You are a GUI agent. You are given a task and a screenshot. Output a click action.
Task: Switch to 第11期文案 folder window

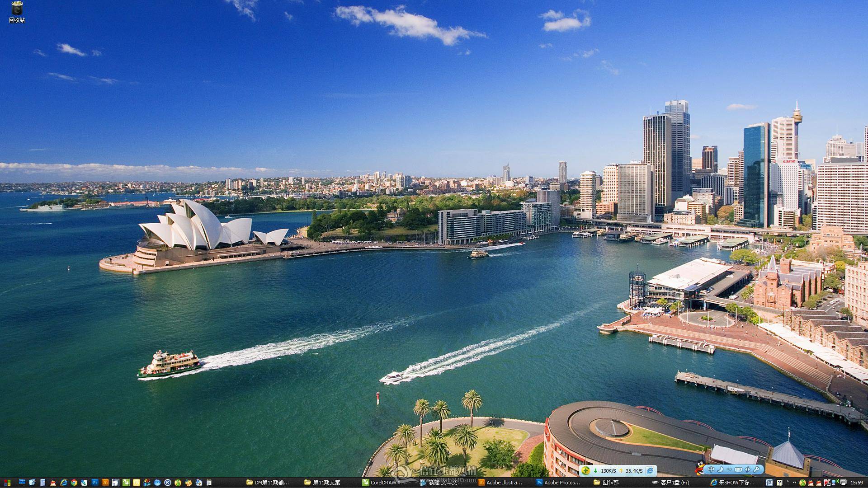323,483
